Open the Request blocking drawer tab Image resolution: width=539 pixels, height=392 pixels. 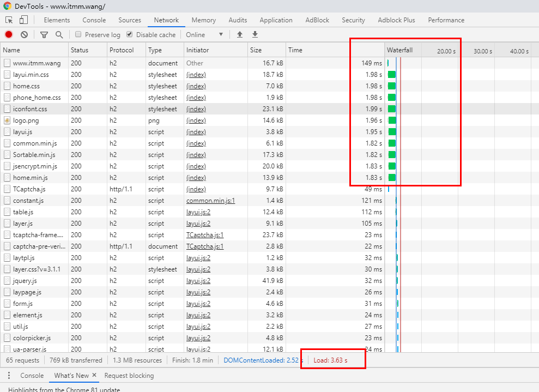129,376
